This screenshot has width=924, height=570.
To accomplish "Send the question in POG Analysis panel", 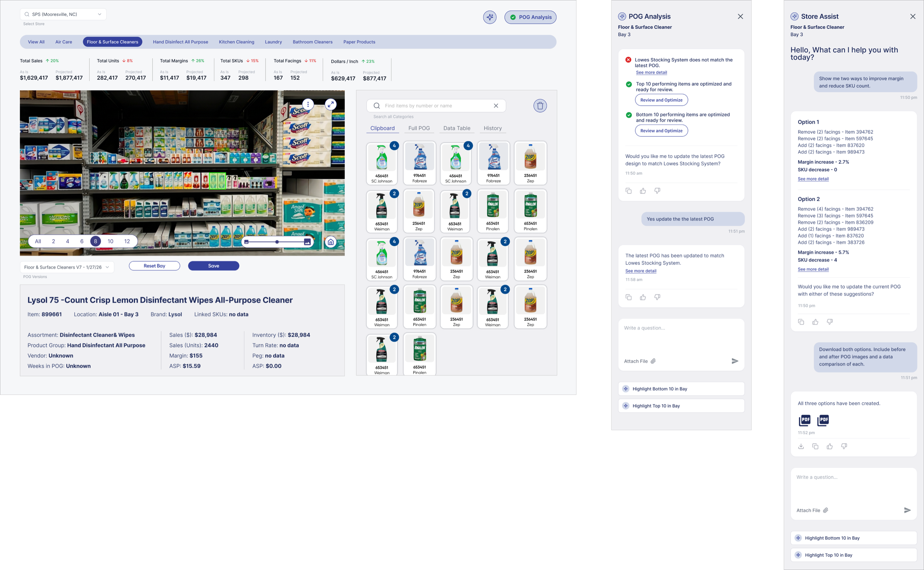I will pos(735,361).
